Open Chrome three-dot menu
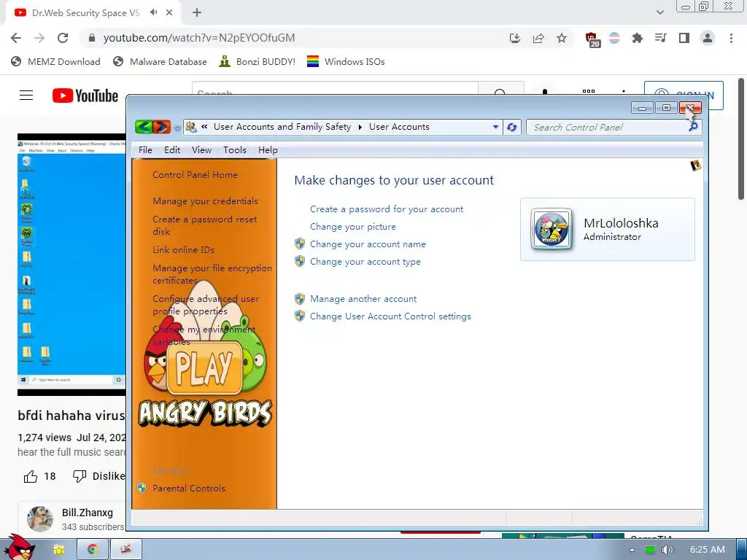This screenshot has width=747, height=560. tap(731, 38)
